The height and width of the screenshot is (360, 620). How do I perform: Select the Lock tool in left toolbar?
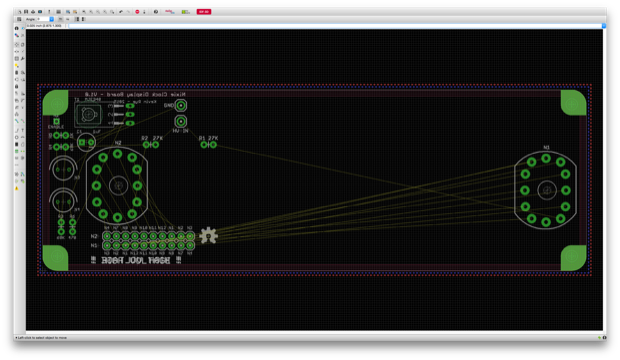coord(16,86)
